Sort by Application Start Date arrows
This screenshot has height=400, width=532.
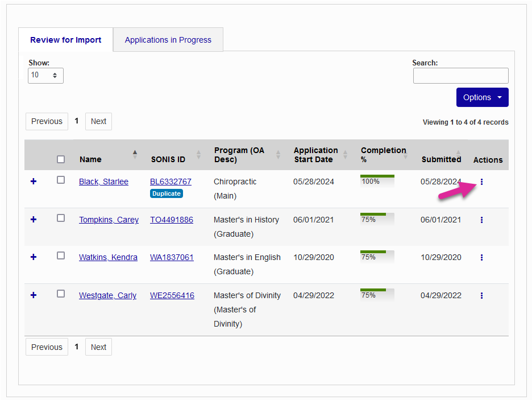(345, 155)
